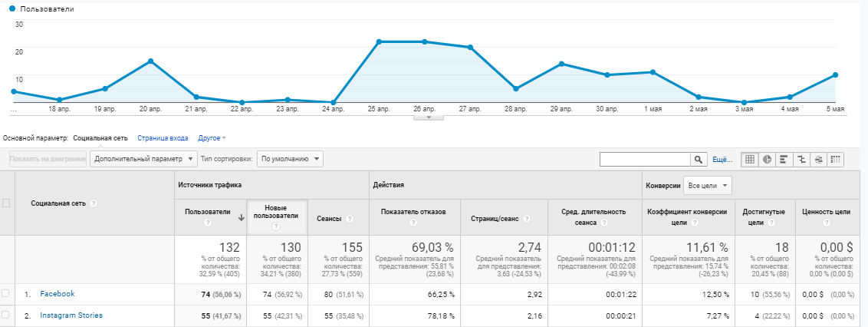Click the total sessions value 155
Image resolution: width=868 pixels, height=327 pixels.
[352, 247]
